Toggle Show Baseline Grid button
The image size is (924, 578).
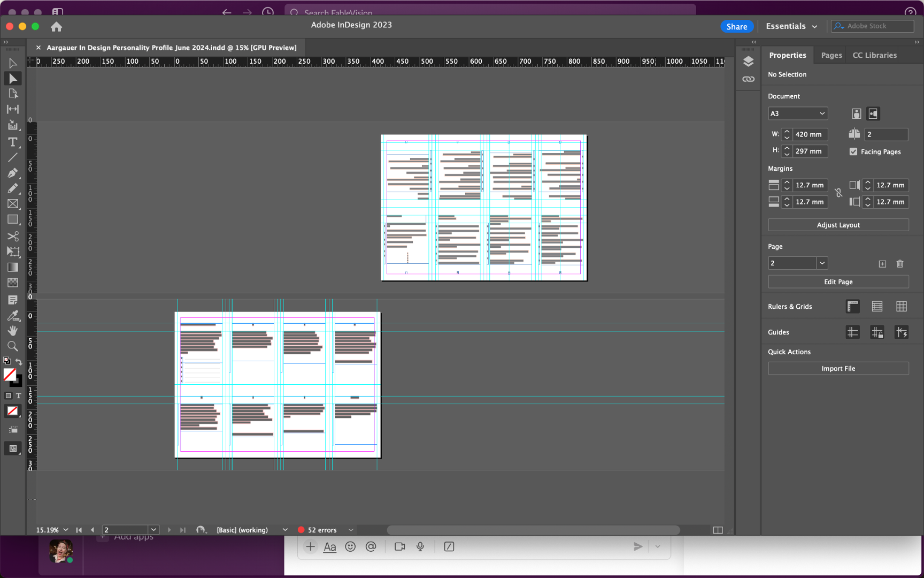tap(877, 306)
